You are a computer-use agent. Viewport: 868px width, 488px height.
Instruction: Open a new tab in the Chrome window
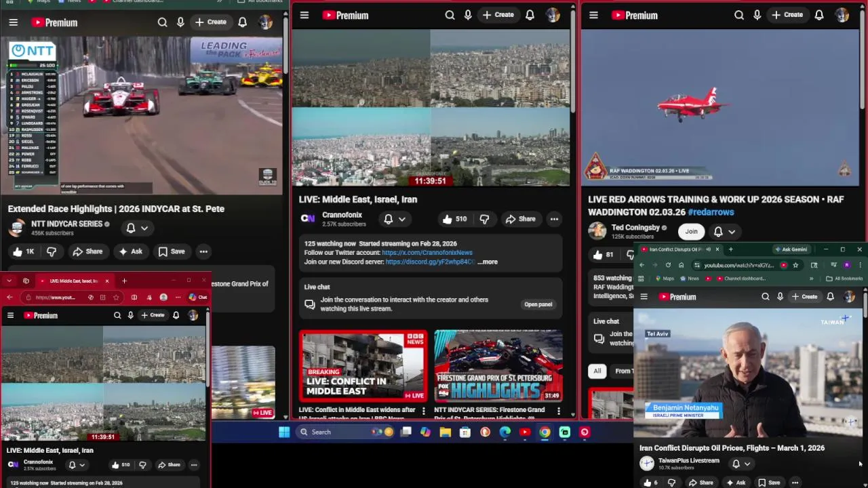click(730, 249)
